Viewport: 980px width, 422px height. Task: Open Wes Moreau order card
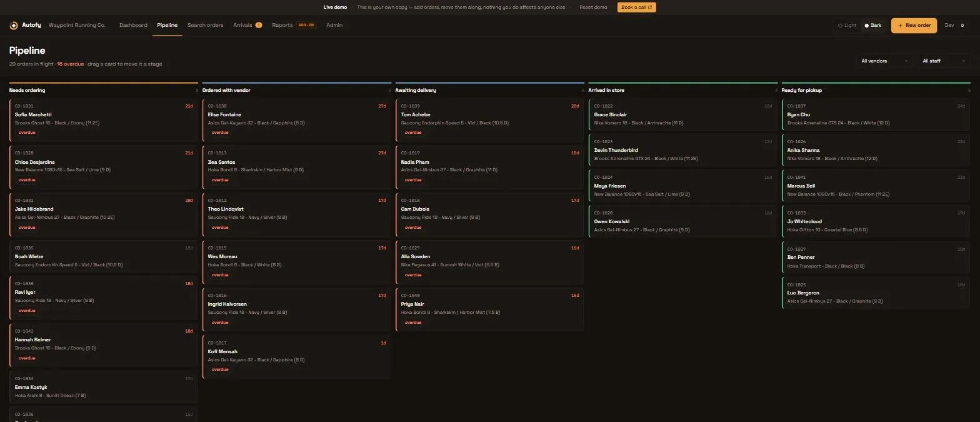[297, 262]
